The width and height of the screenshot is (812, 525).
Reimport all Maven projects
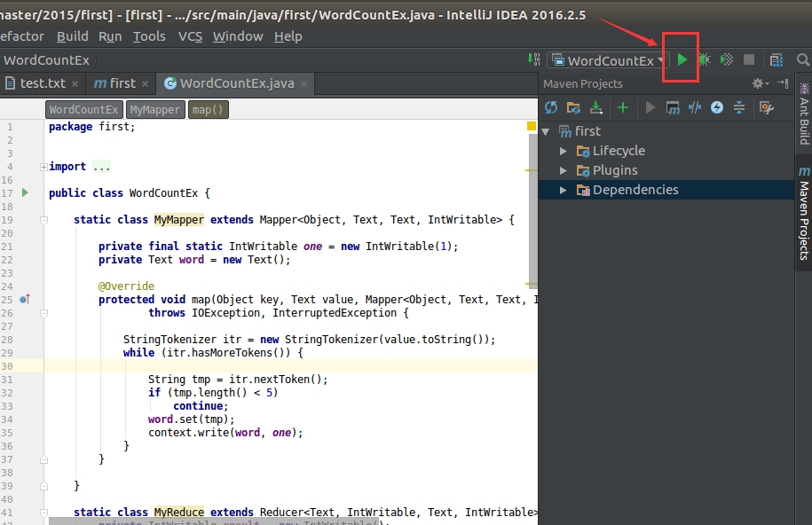pos(551,107)
